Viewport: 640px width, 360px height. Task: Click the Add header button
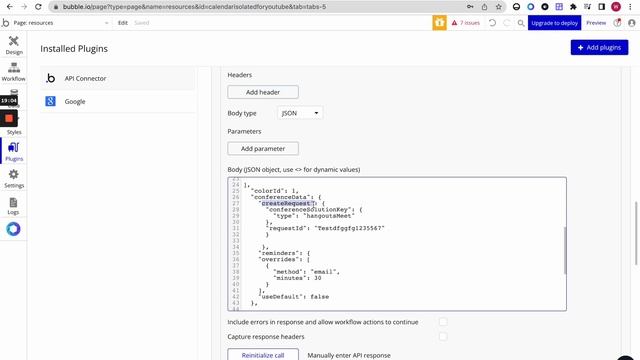(263, 92)
